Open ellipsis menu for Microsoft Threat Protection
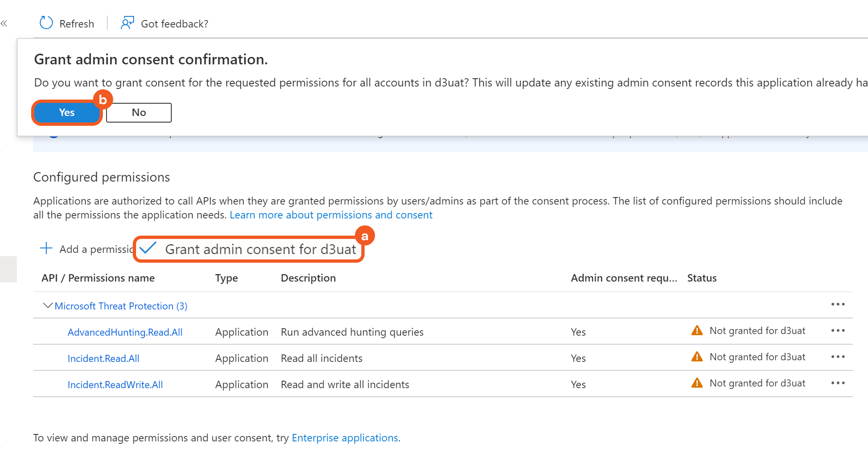 [x=838, y=304]
